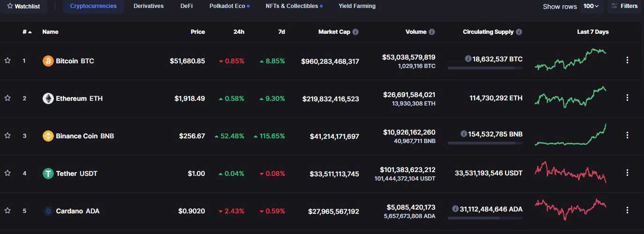This screenshot has width=644, height=234.
Task: Click Bitcoin volume $53,038,579,819
Action: coord(409,57)
